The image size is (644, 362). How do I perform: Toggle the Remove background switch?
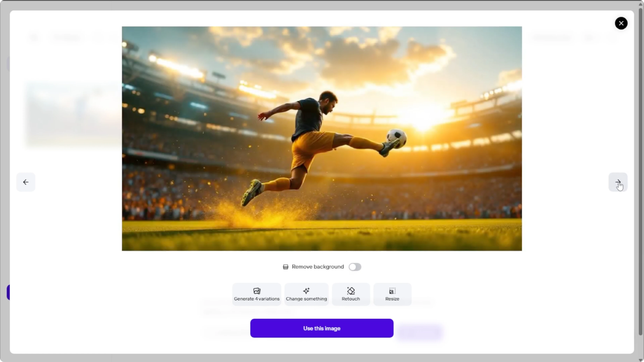click(355, 267)
